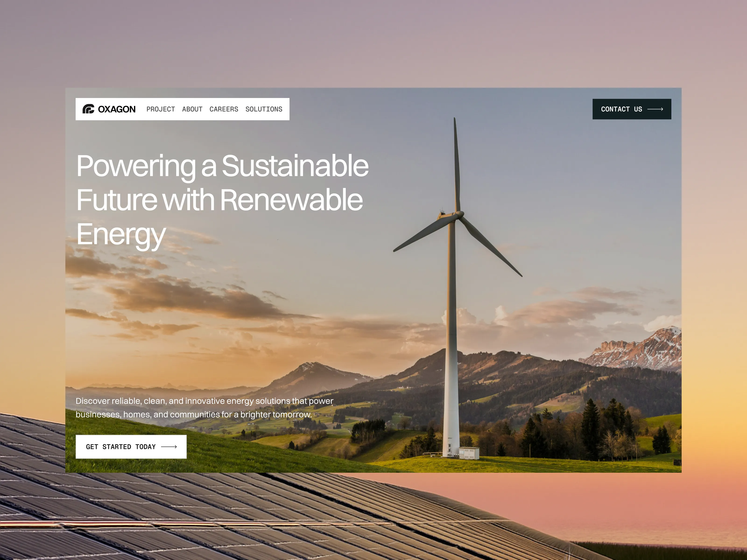Click the 'Powering a Sustainable' headline line

[x=222, y=166]
